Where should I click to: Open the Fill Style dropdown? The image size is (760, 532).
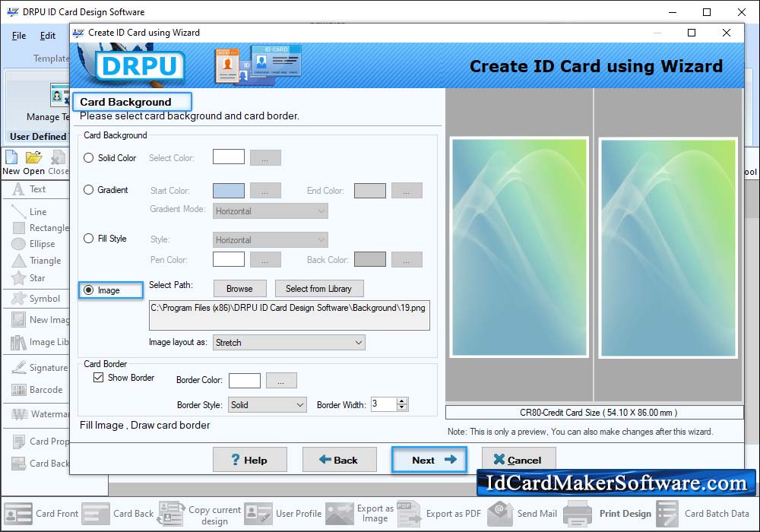tap(270, 240)
